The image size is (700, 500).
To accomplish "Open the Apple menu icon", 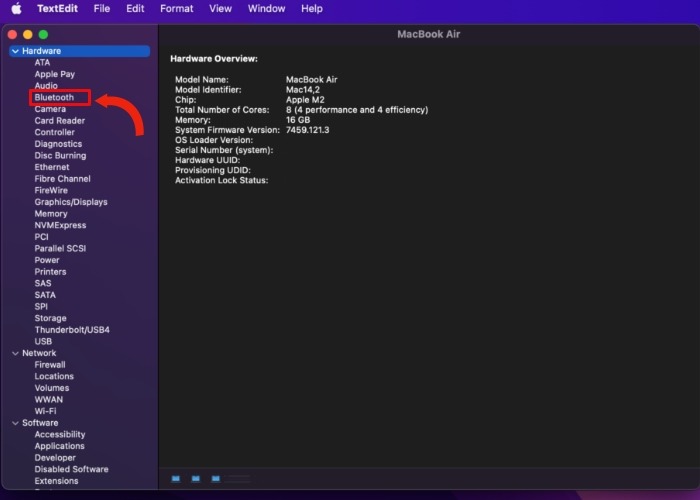I will (x=16, y=8).
